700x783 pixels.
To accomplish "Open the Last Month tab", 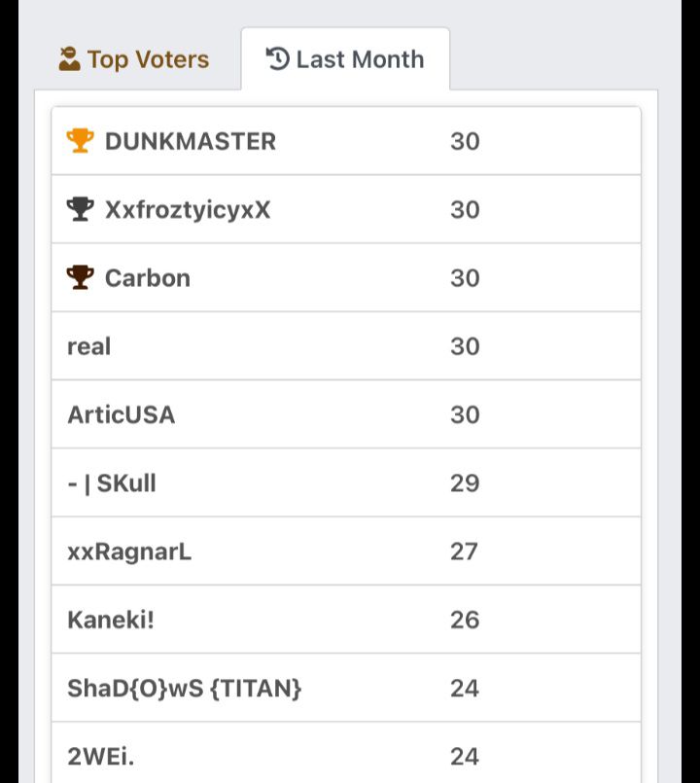I will pos(346,59).
